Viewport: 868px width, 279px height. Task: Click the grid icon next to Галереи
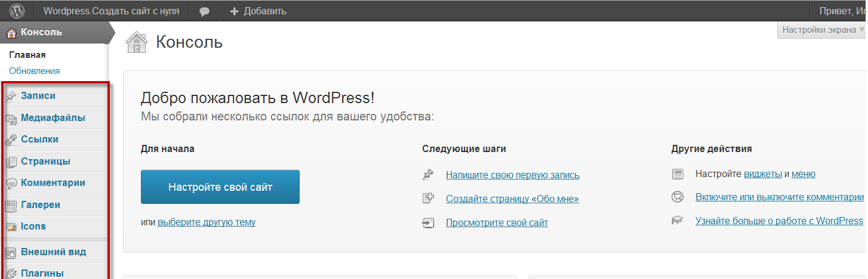point(11,205)
